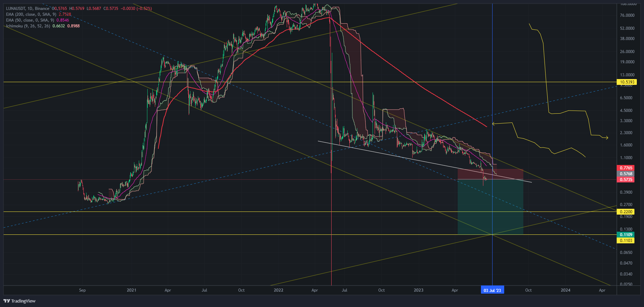Click the 76.0000 price scale label
This screenshot has height=307, width=644.
pos(627,15)
